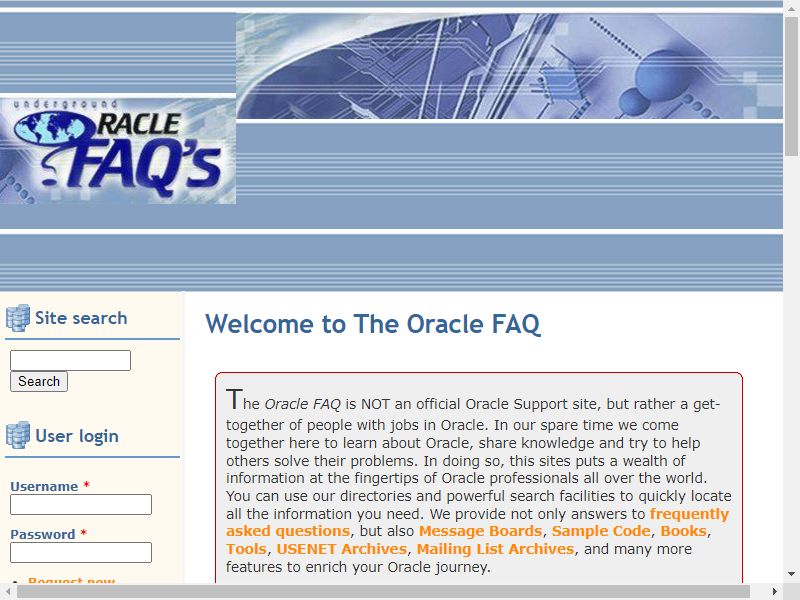The width and height of the screenshot is (800, 600).
Task: Click the vertical scrollbar down arrow
Action: coord(791,574)
